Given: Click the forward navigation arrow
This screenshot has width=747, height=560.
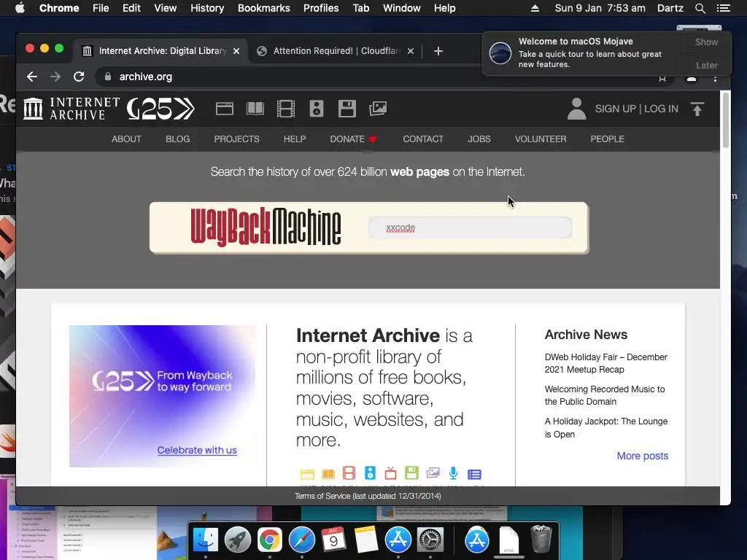Looking at the screenshot, I should pyautogui.click(x=55, y=77).
